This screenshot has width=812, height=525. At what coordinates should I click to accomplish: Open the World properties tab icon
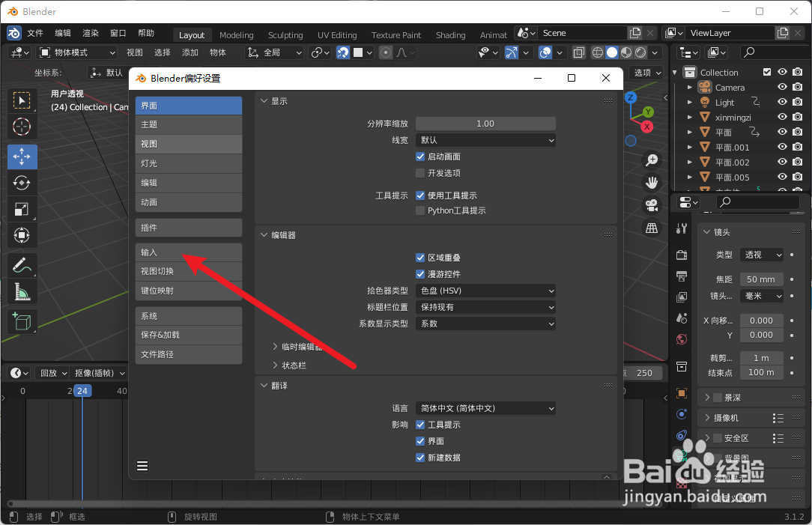(682, 339)
